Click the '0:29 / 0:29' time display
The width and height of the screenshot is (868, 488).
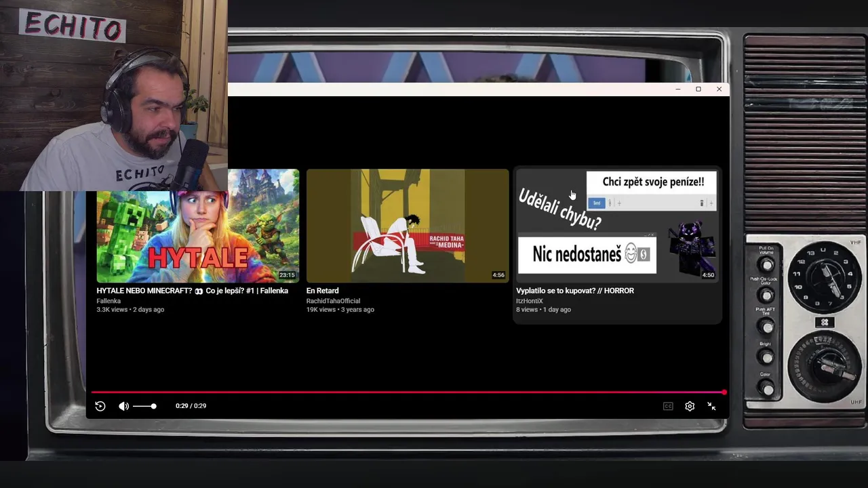[x=191, y=406]
